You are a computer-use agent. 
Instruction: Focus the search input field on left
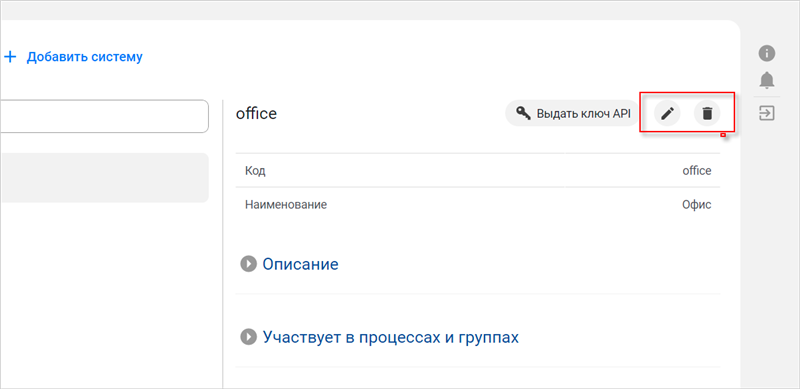[104, 116]
